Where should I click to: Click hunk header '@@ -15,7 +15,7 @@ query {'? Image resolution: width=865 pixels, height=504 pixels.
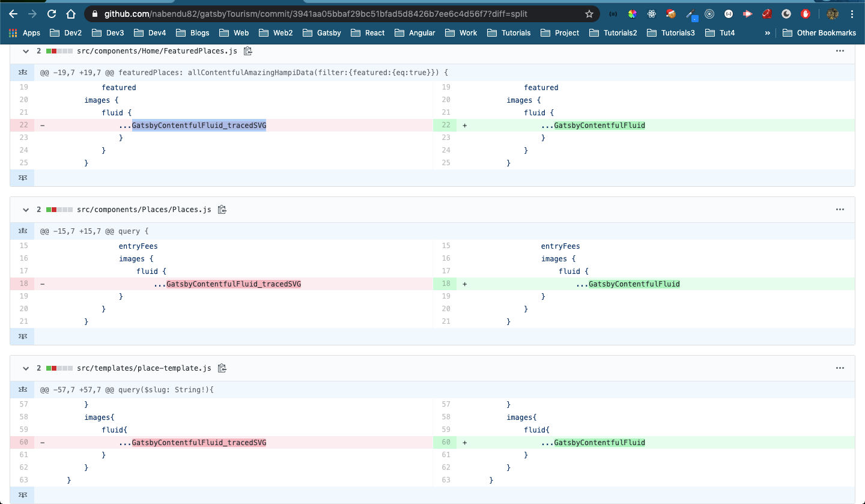click(x=94, y=231)
